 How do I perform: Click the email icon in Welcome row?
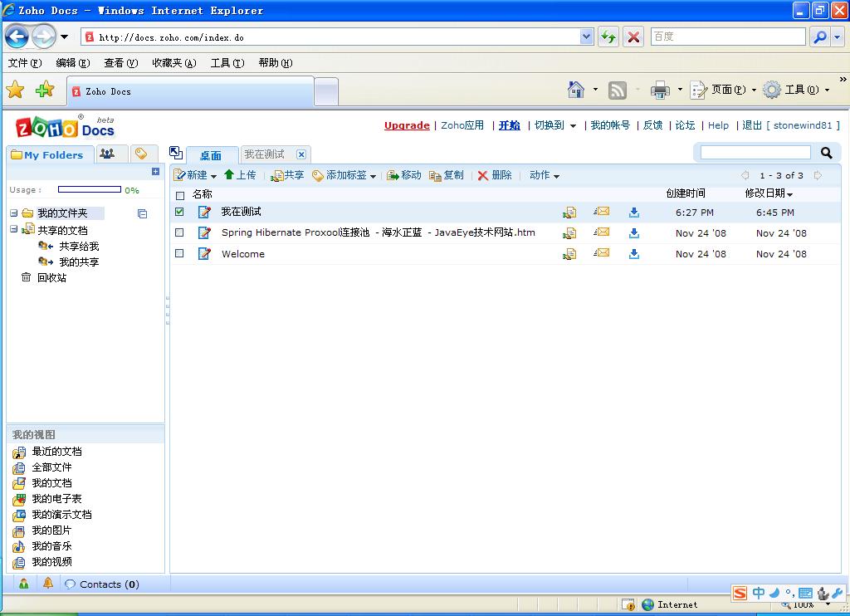(601, 252)
